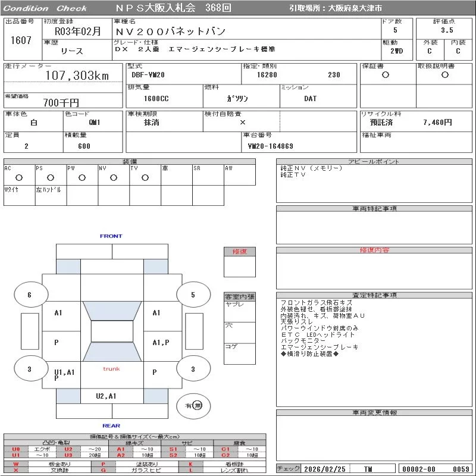The width and height of the screenshot is (476, 476).
Task: Click the red U0 legend cell
Action: pos(16,449)
